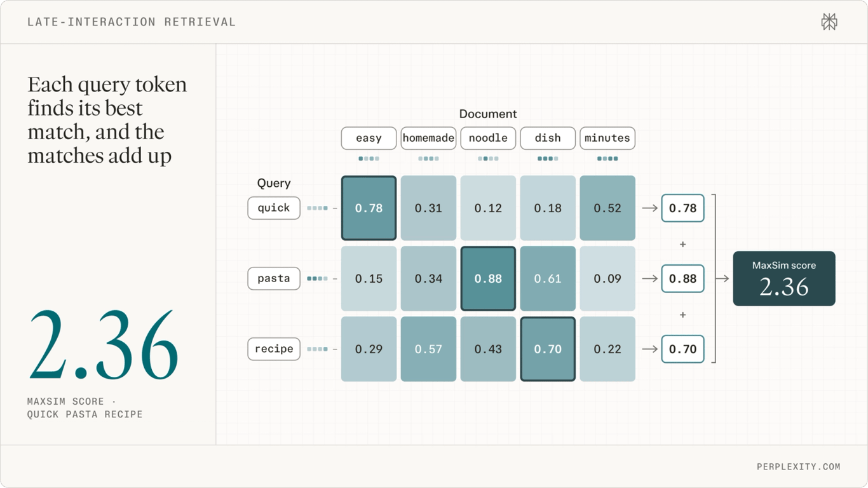Click the highlighted 0.78 matrix cell
The image size is (868, 488).
(369, 208)
